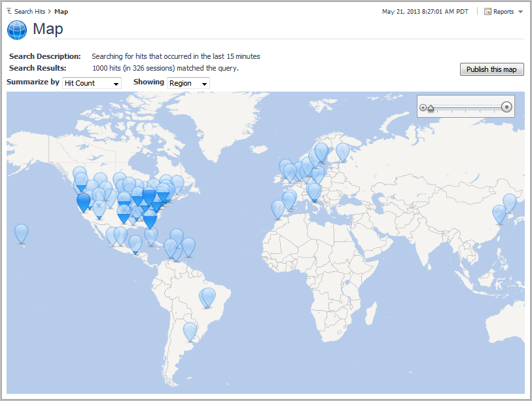Click the Map breadcrumb label
This screenshot has width=532, height=401.
point(61,12)
